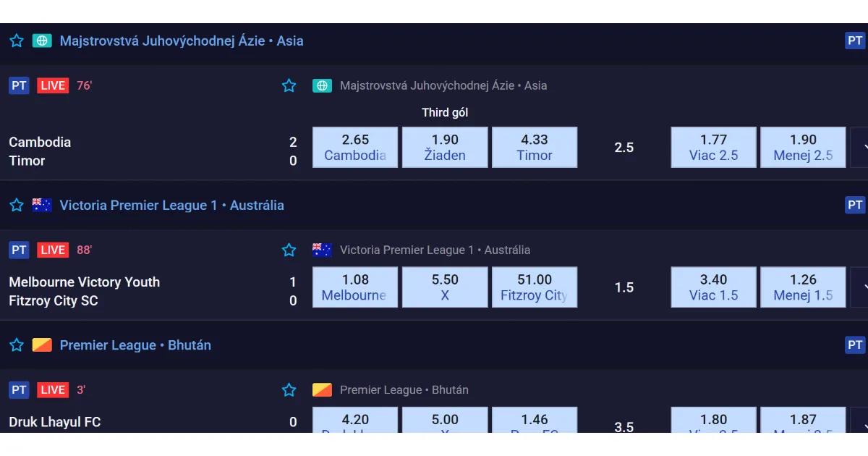The image size is (868, 456).
Task: Pick Viac 1.5 at odds 3.40
Action: (714, 287)
